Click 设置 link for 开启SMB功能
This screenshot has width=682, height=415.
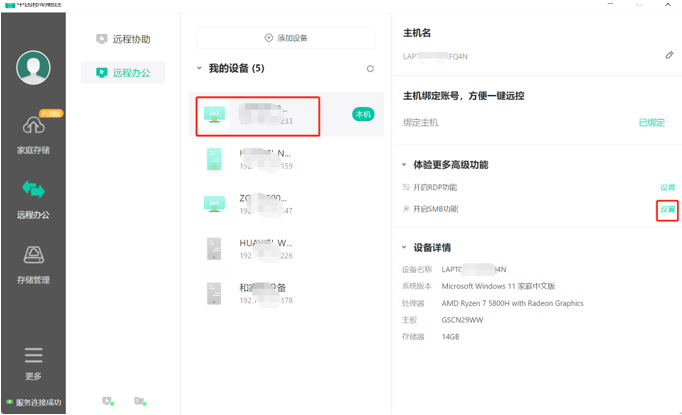(x=667, y=209)
